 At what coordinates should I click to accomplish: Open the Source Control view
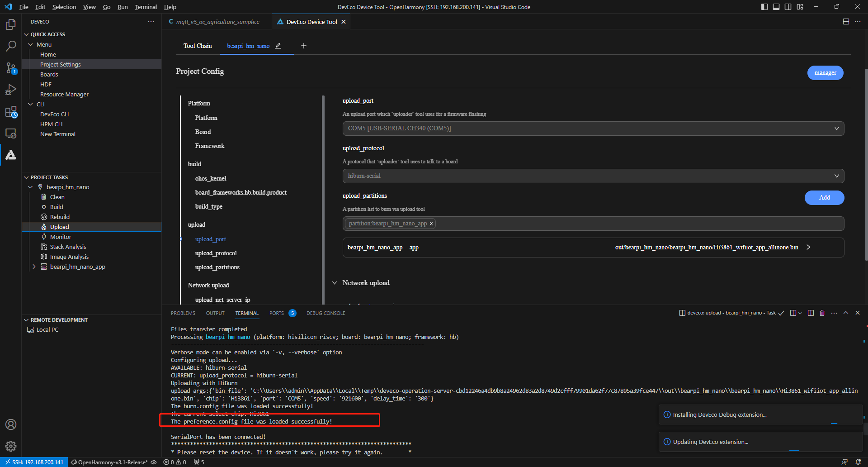[11, 68]
